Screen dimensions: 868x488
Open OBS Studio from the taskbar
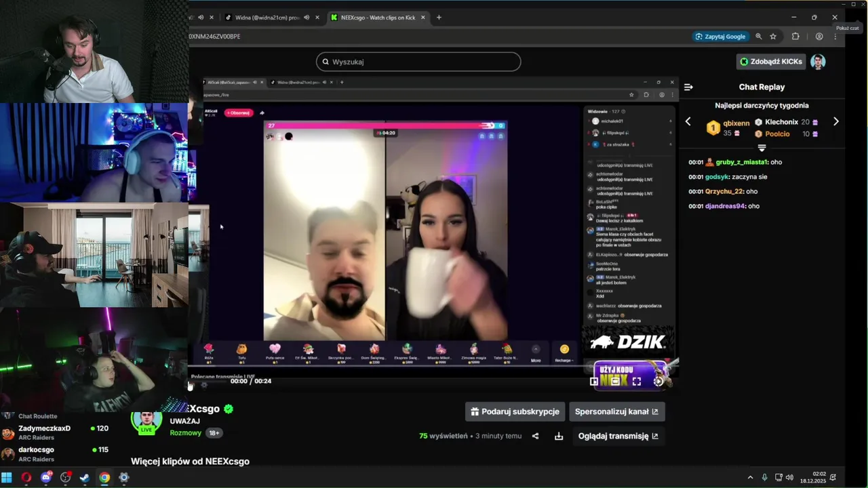[65, 477]
